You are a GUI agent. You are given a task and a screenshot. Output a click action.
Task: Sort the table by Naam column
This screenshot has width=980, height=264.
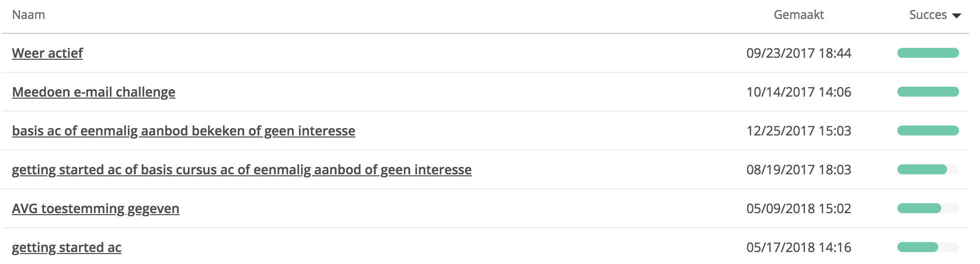[x=28, y=15]
